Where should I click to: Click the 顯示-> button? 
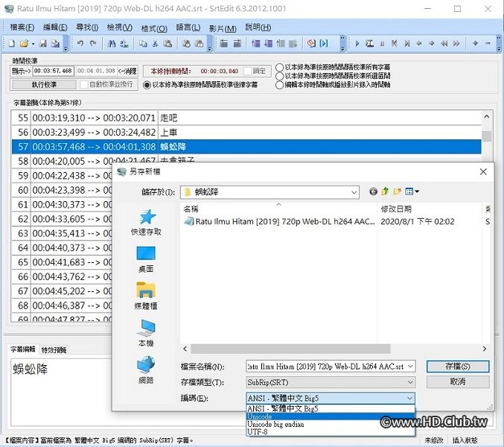pos(21,71)
